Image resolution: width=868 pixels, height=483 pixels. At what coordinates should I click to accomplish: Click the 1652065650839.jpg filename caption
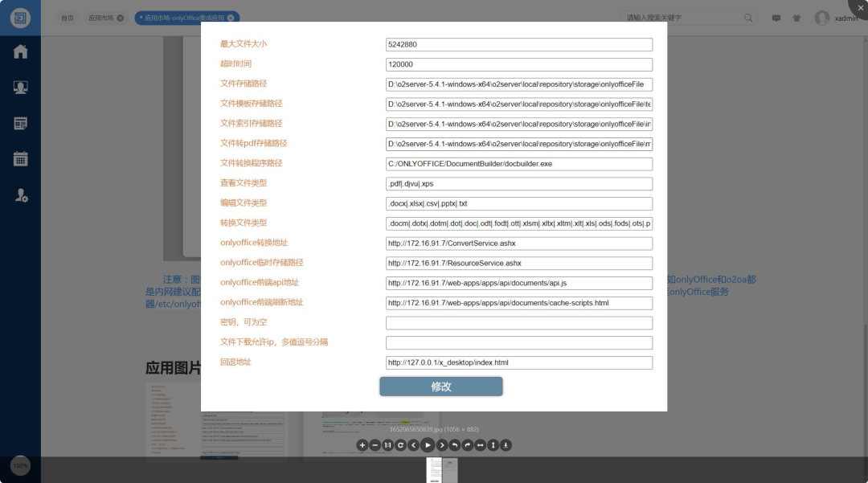(x=434, y=429)
